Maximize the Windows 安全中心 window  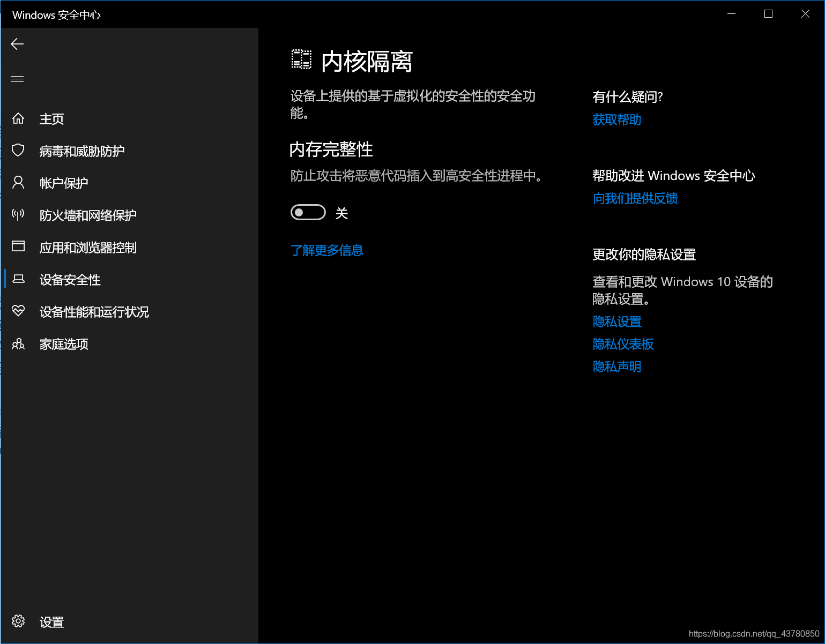click(x=768, y=14)
